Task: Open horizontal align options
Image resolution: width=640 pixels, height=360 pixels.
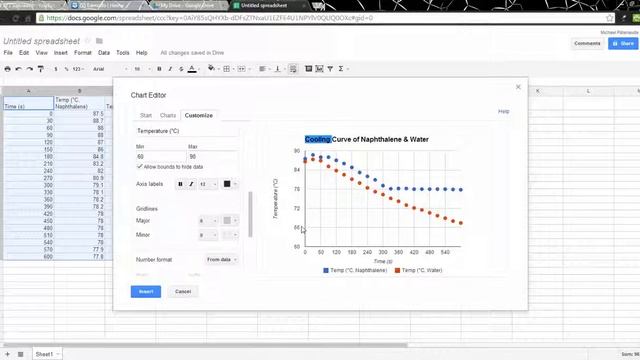Action: pos(264,69)
